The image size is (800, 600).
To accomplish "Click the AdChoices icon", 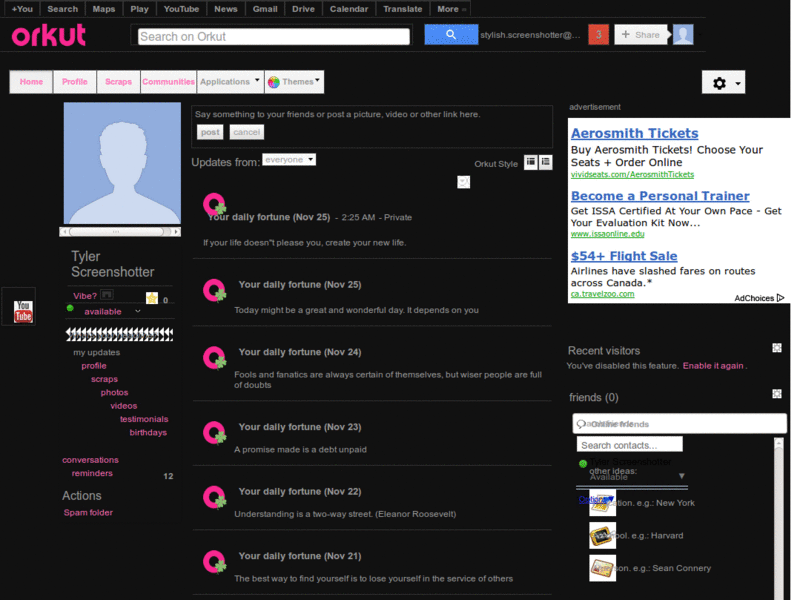I will click(x=780, y=298).
